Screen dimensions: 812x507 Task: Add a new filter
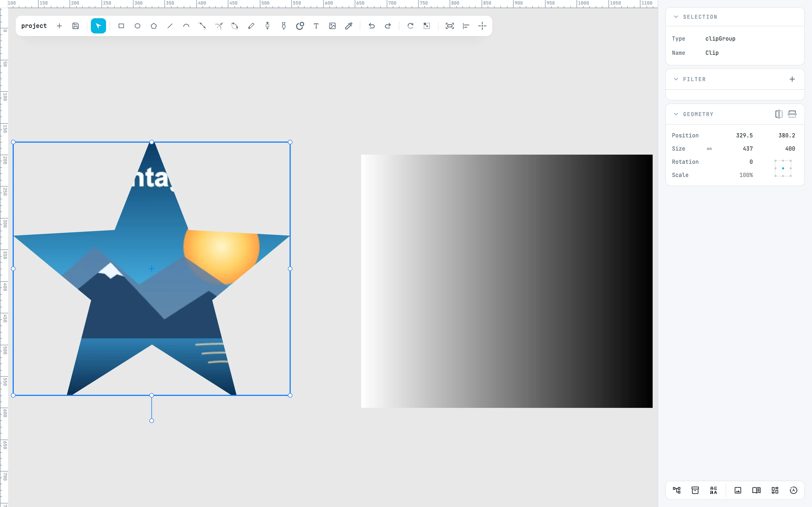coord(792,79)
